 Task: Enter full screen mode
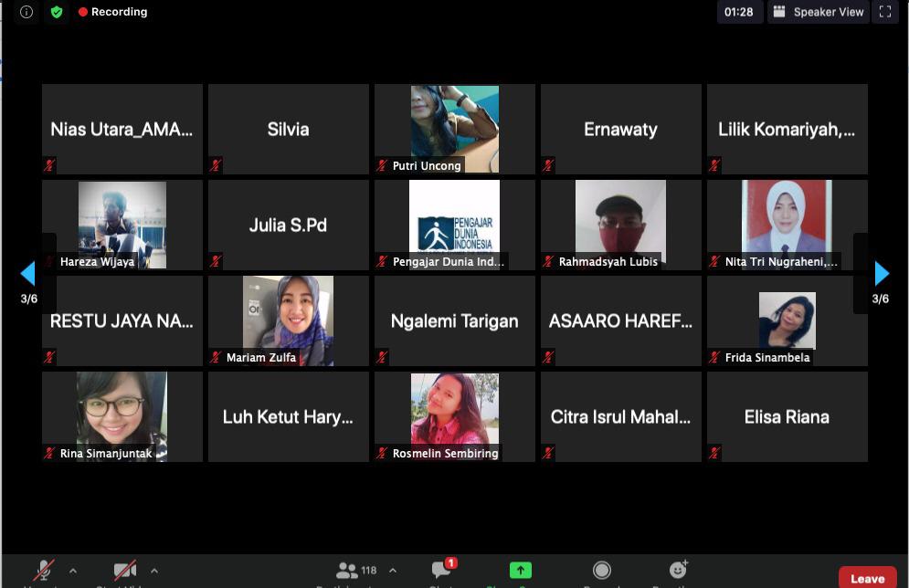(x=883, y=12)
